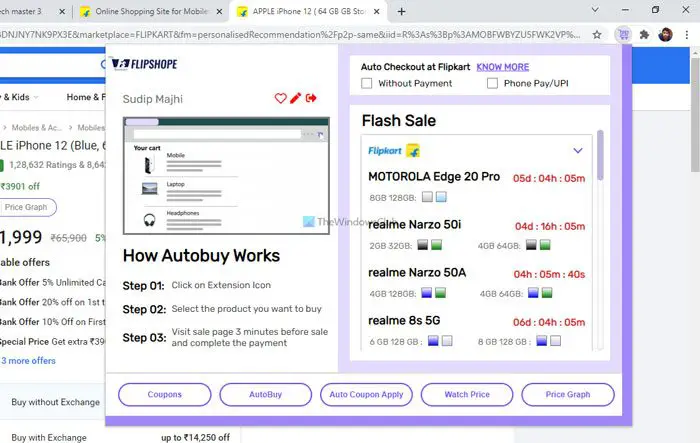Click the realme Narzo 50A title
This screenshot has height=443, width=700.
(417, 273)
